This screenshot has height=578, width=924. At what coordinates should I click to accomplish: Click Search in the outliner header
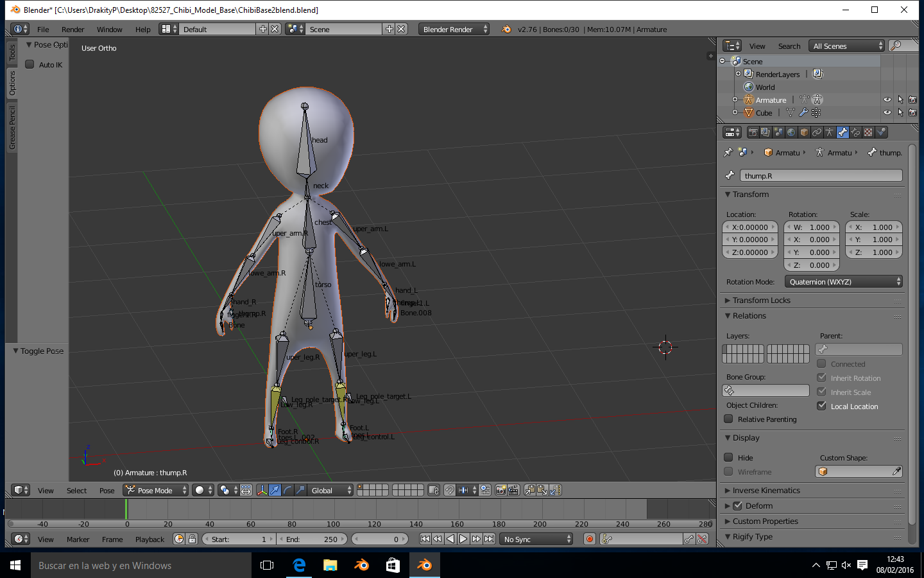click(x=789, y=46)
